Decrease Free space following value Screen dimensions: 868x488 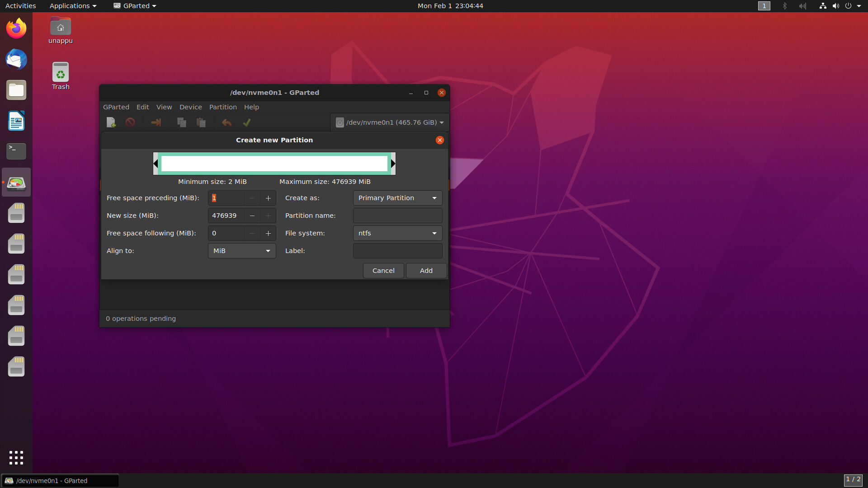(x=252, y=233)
